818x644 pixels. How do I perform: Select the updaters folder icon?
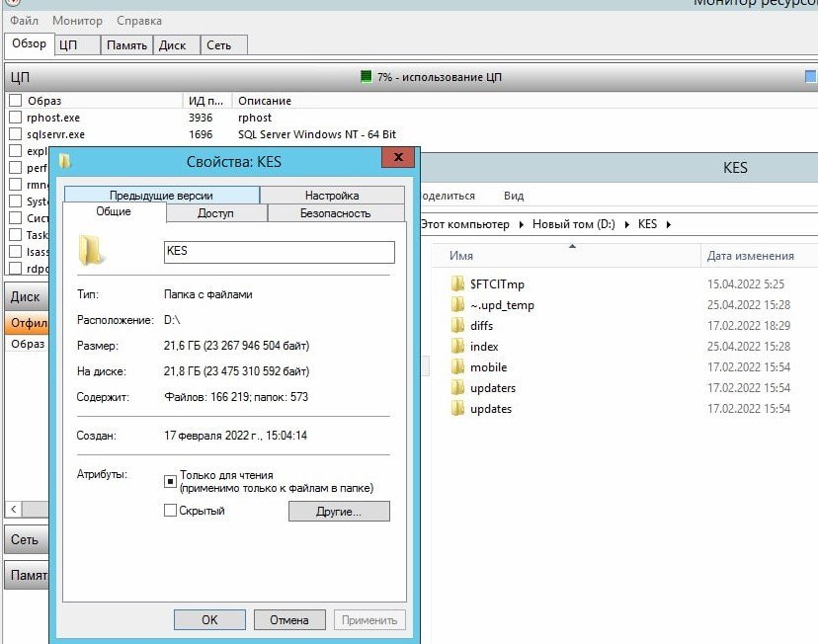coord(457,388)
